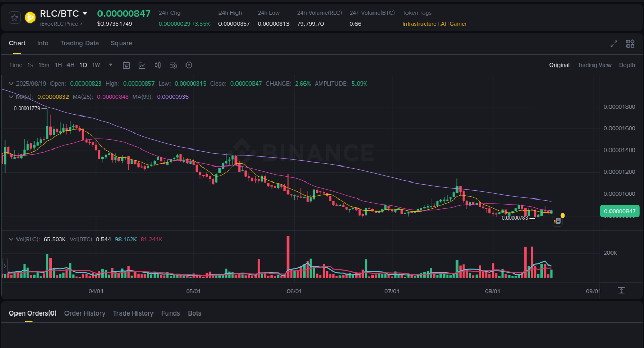644x348 pixels.
Task: Switch to the Trading Data tab
Action: click(79, 43)
